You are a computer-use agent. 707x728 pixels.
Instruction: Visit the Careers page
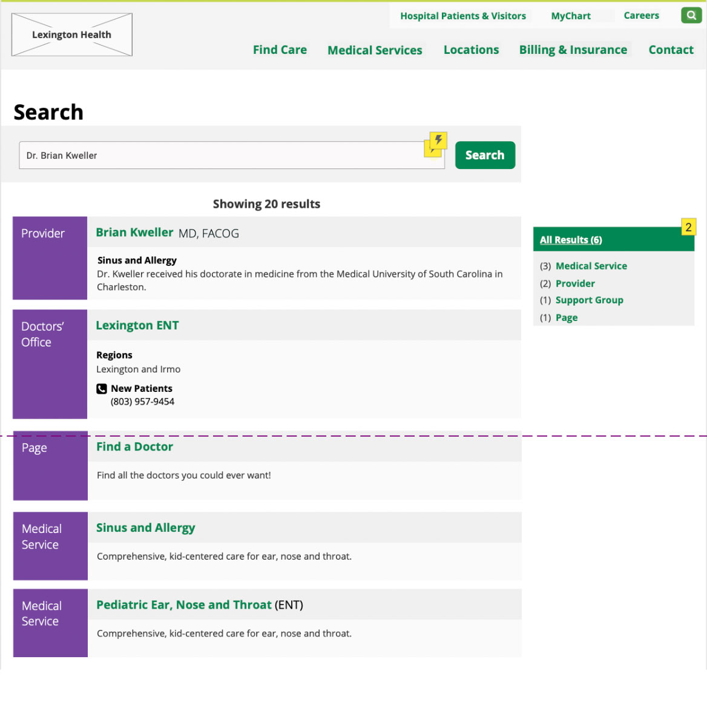point(641,15)
